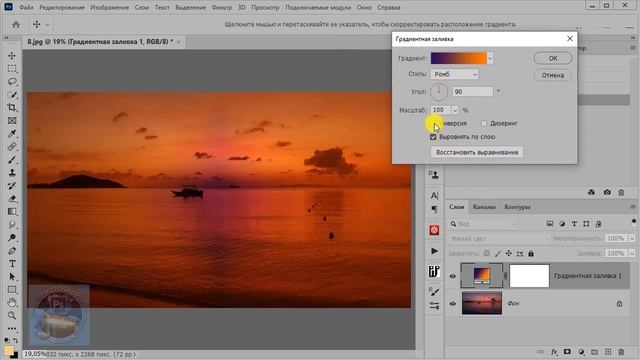The image size is (640, 360).
Task: Select the Eraser tool
Action: pyautogui.click(x=12, y=199)
